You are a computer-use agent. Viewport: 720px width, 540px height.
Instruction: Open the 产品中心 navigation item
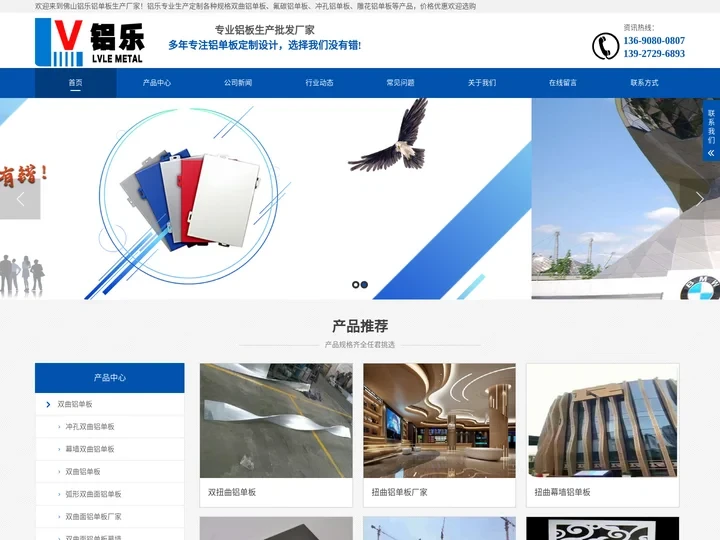pos(157,83)
